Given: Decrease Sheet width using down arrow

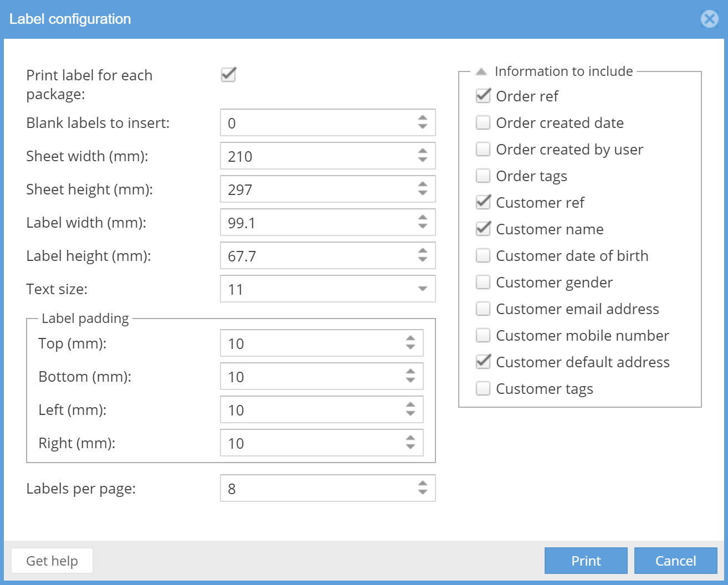Looking at the screenshot, I should click(x=423, y=160).
